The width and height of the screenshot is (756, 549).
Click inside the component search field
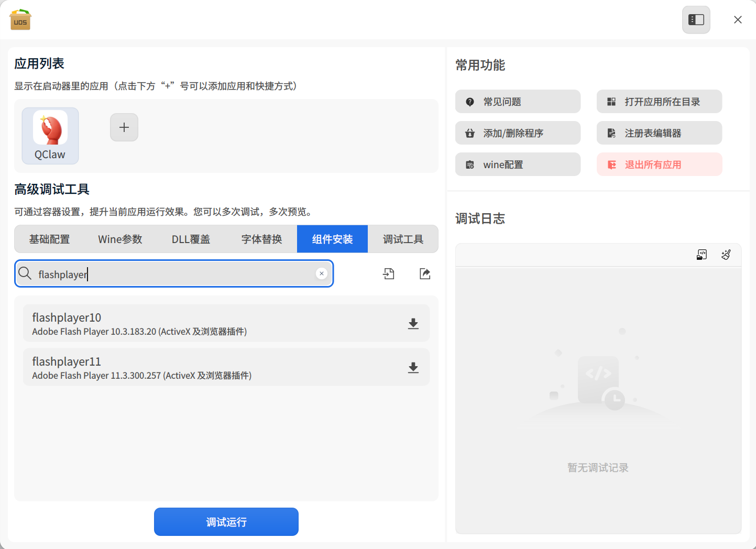point(174,273)
